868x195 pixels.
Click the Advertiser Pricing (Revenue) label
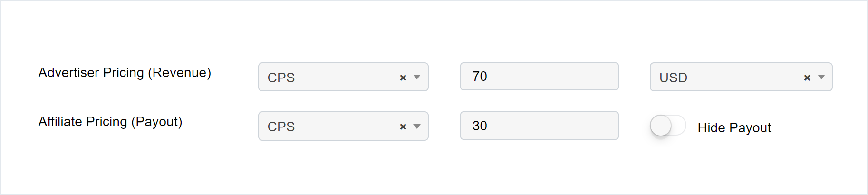[x=125, y=73]
